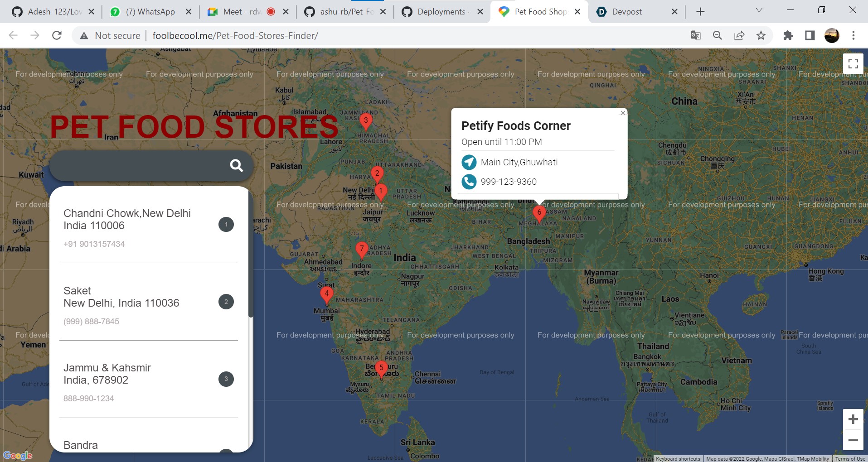Show the Not secure site information
Viewport: 868px width, 462px height.
pyautogui.click(x=110, y=35)
